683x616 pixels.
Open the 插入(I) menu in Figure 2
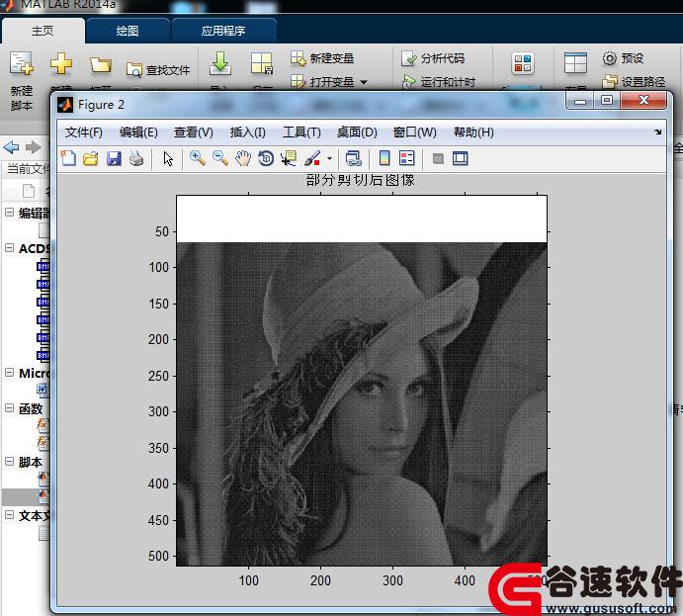[x=247, y=132]
